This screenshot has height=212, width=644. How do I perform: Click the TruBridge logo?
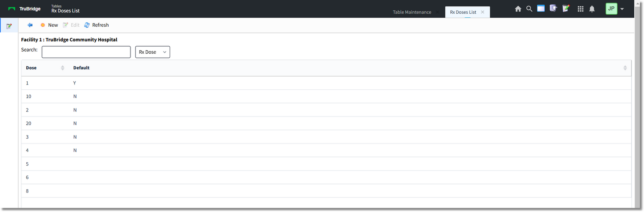click(24, 9)
